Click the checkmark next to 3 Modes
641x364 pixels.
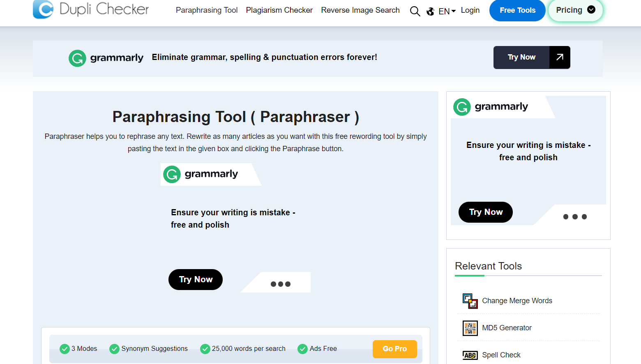pos(65,349)
